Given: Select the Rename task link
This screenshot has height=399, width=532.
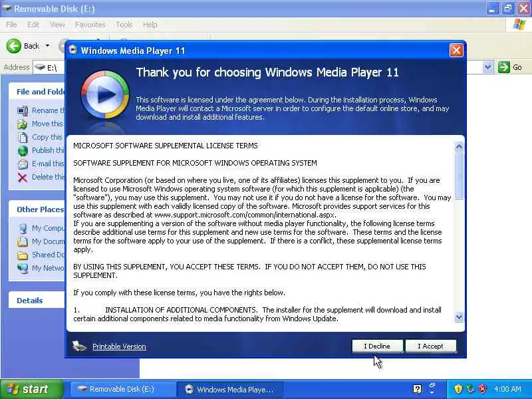Looking at the screenshot, I should 48,110.
